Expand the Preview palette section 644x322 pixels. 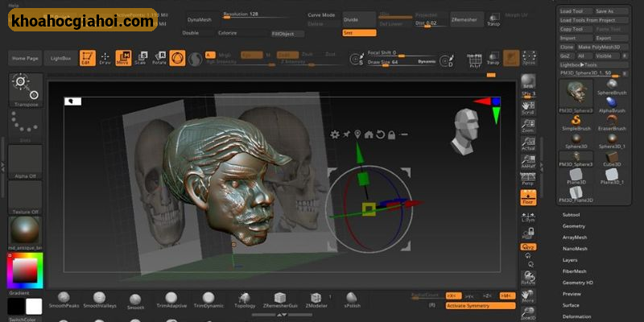[x=572, y=294]
